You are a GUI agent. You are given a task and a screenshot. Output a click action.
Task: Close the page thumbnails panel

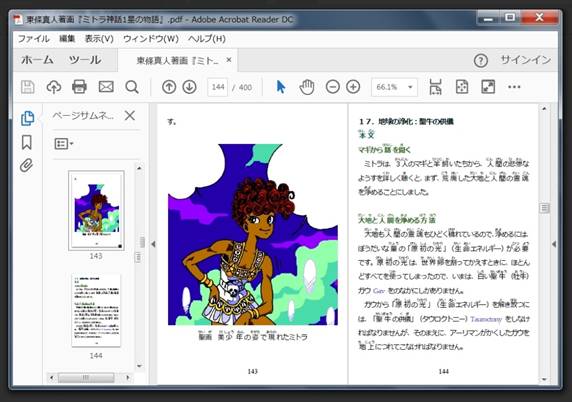coord(130,116)
